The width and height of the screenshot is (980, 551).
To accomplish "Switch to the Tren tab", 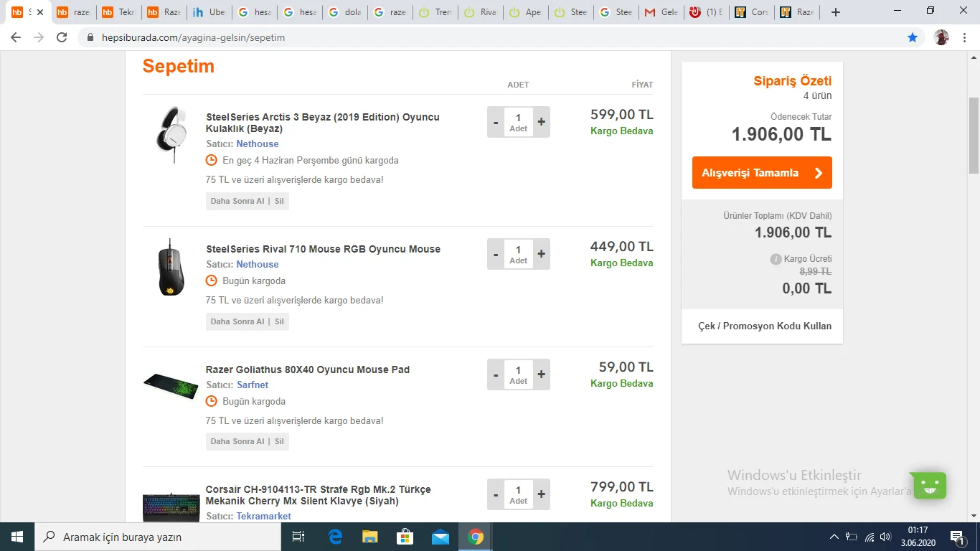I will (435, 12).
